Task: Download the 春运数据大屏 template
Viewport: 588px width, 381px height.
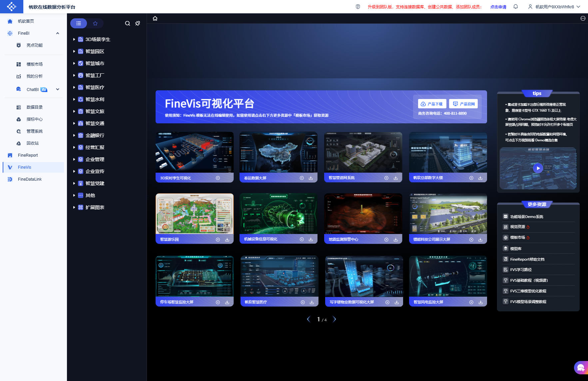Action: [x=311, y=178]
